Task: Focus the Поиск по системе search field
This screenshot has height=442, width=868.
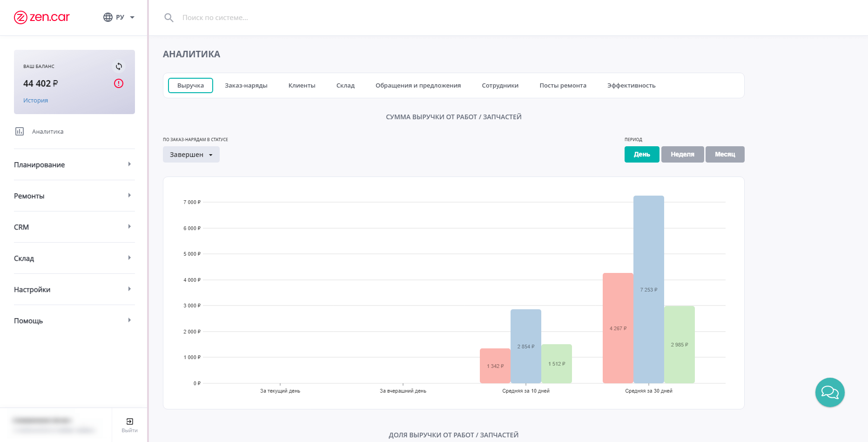Action: [215, 18]
